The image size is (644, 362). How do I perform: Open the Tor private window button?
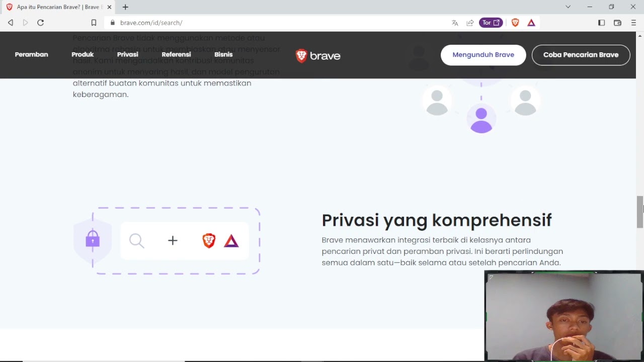[491, 23]
